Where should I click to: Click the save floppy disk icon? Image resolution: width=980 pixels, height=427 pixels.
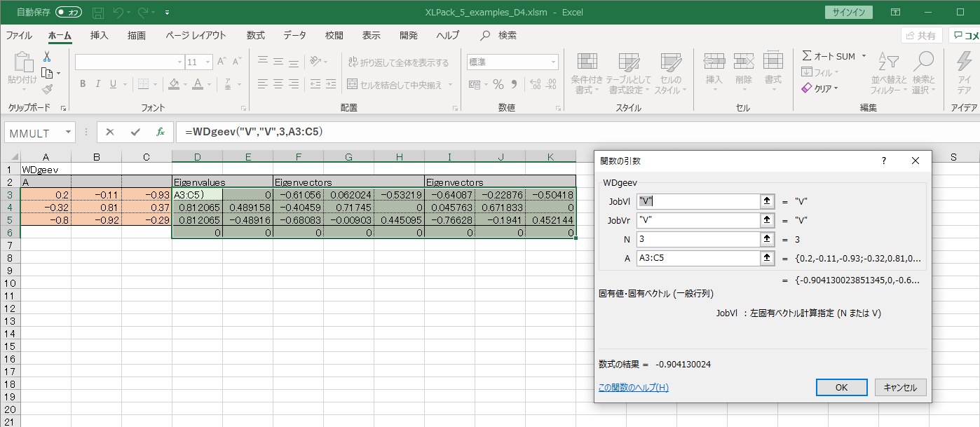98,13
